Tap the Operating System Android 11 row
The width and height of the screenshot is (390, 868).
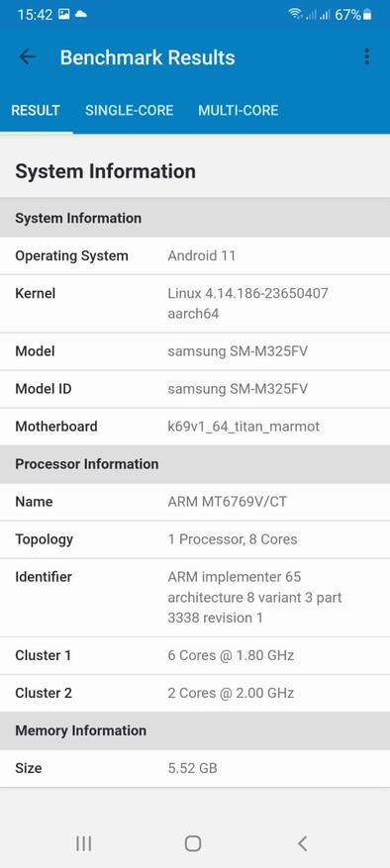point(195,255)
